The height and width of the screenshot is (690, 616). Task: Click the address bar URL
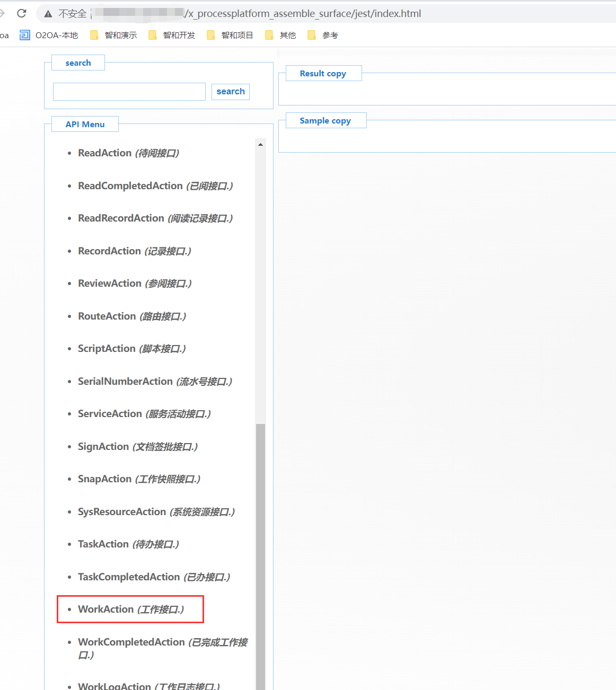point(302,14)
